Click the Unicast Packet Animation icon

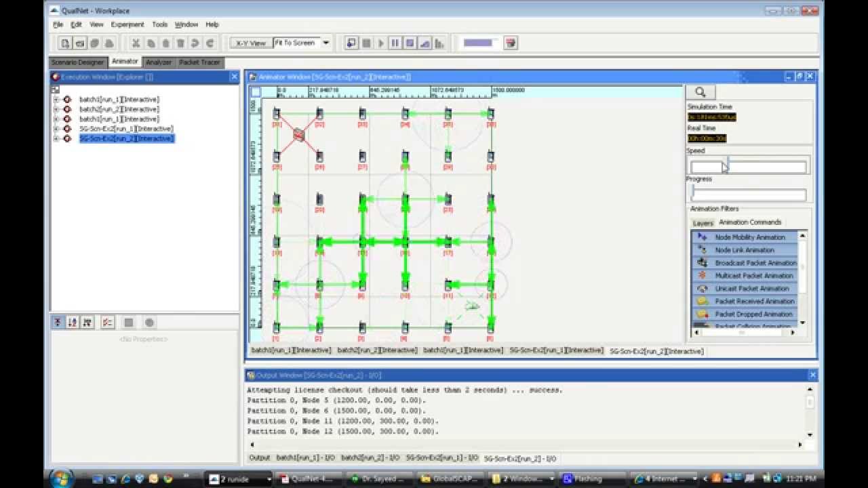(x=702, y=289)
